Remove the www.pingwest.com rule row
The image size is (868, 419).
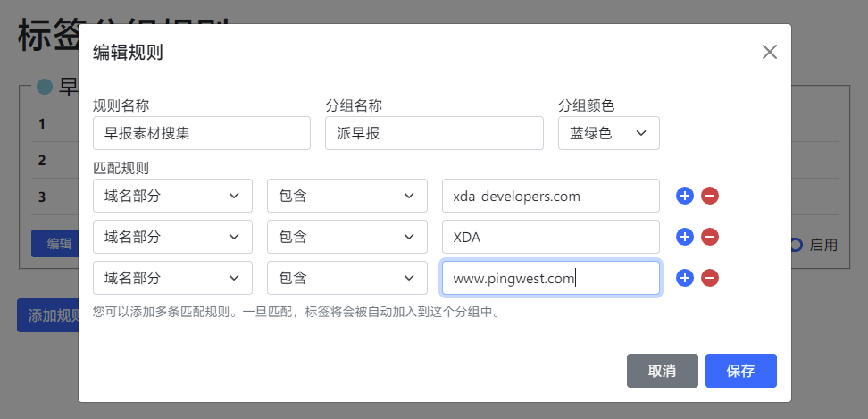(710, 278)
